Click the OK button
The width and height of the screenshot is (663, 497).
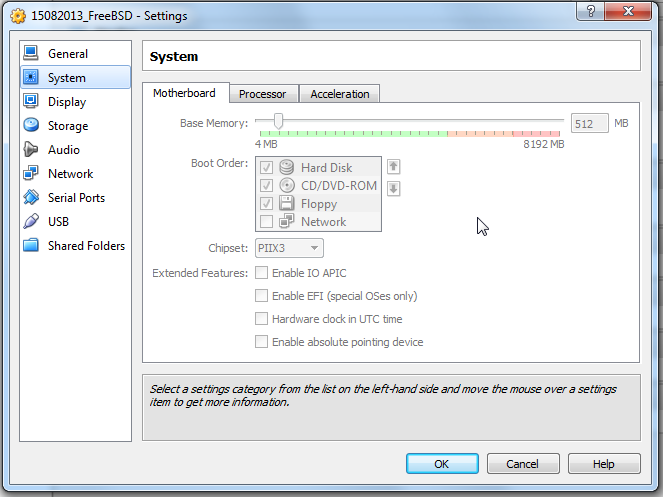click(x=441, y=464)
